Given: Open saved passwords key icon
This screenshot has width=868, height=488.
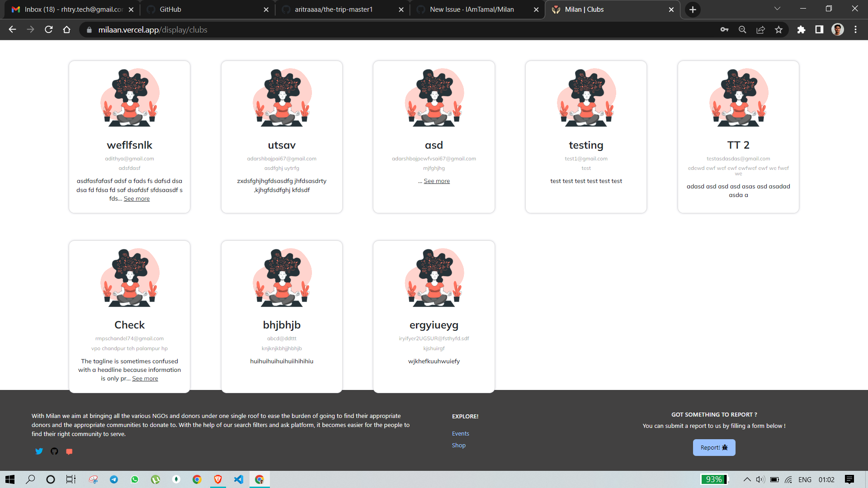Looking at the screenshot, I should click(x=724, y=30).
